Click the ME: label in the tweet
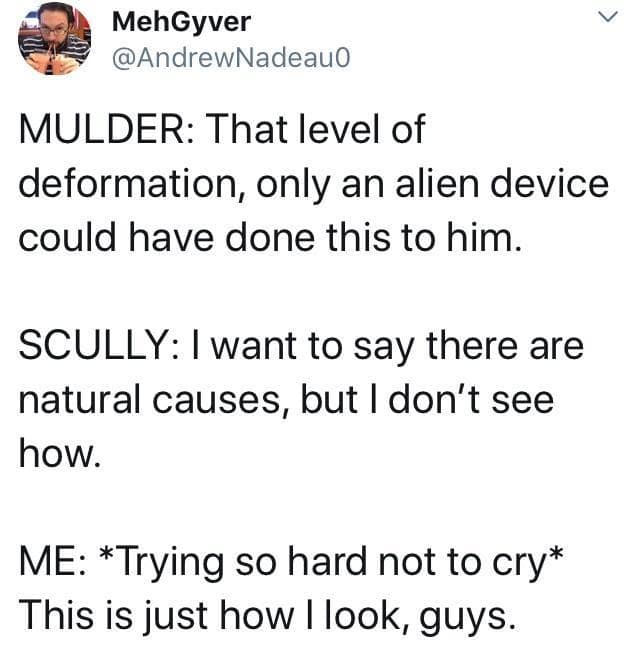The height and width of the screenshot is (663, 640). 44,560
